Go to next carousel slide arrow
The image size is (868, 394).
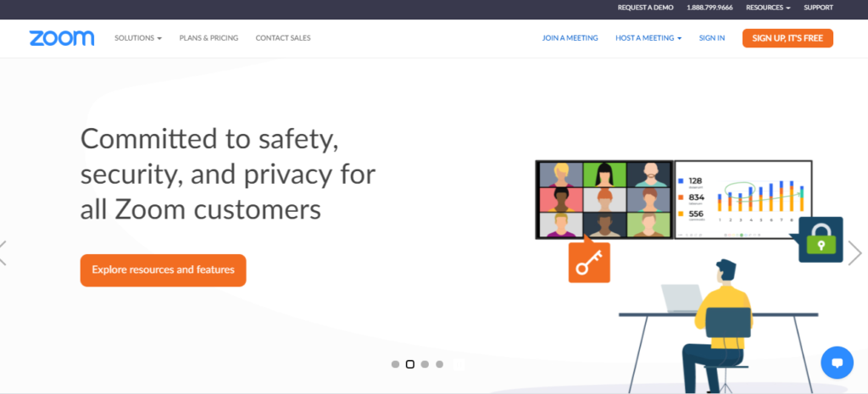[x=854, y=252]
